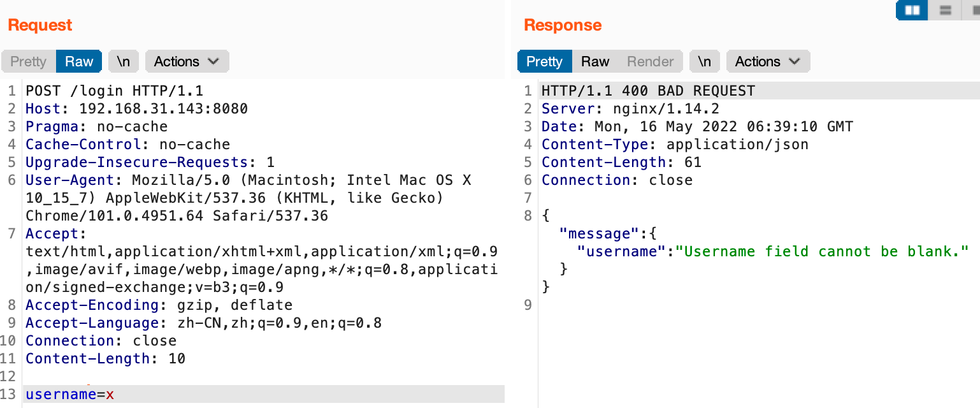
Task: Choose the combined single-panel view icon
Action: (x=975, y=10)
